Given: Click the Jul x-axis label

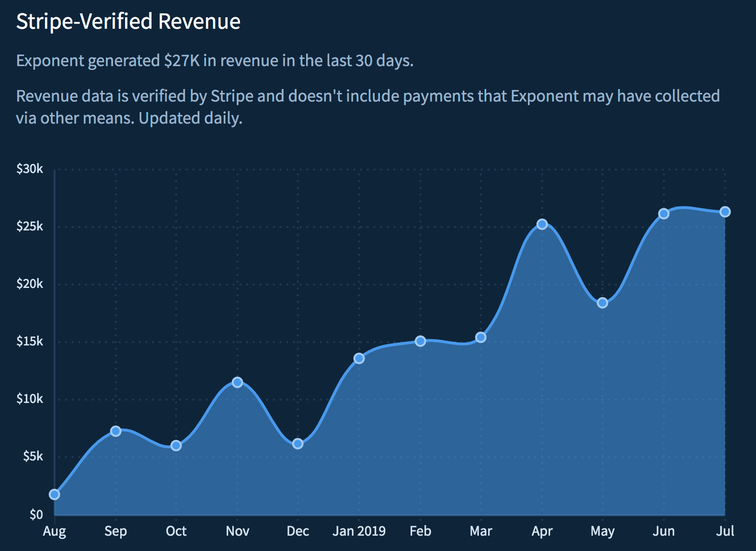Looking at the screenshot, I should click(x=725, y=531).
